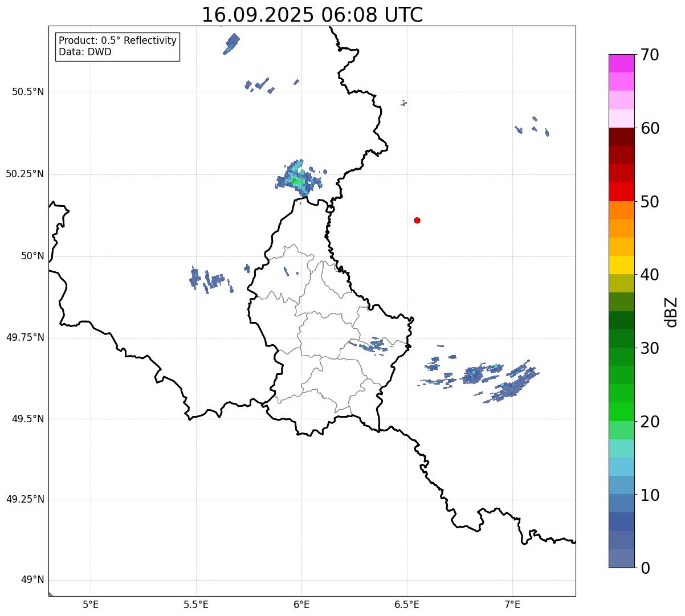Screen dimensions: 685x616
Task: Click longitude label "5°E"
Action: tap(91, 604)
